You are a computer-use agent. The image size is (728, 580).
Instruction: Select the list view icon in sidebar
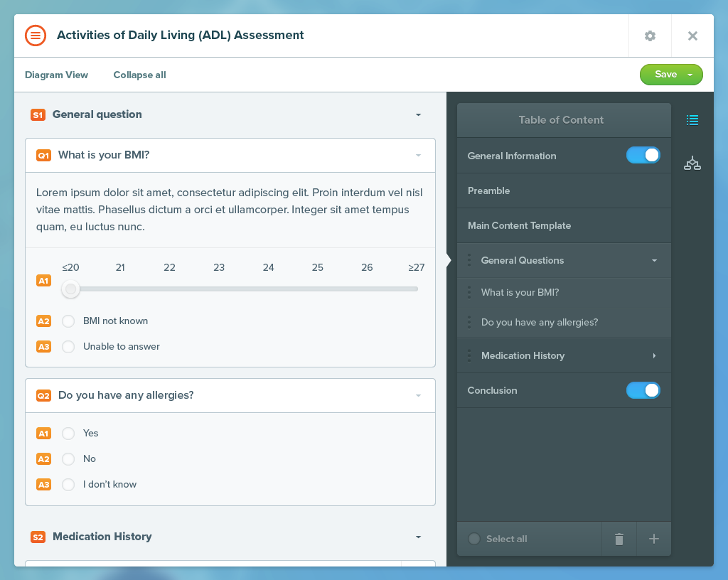coord(692,120)
